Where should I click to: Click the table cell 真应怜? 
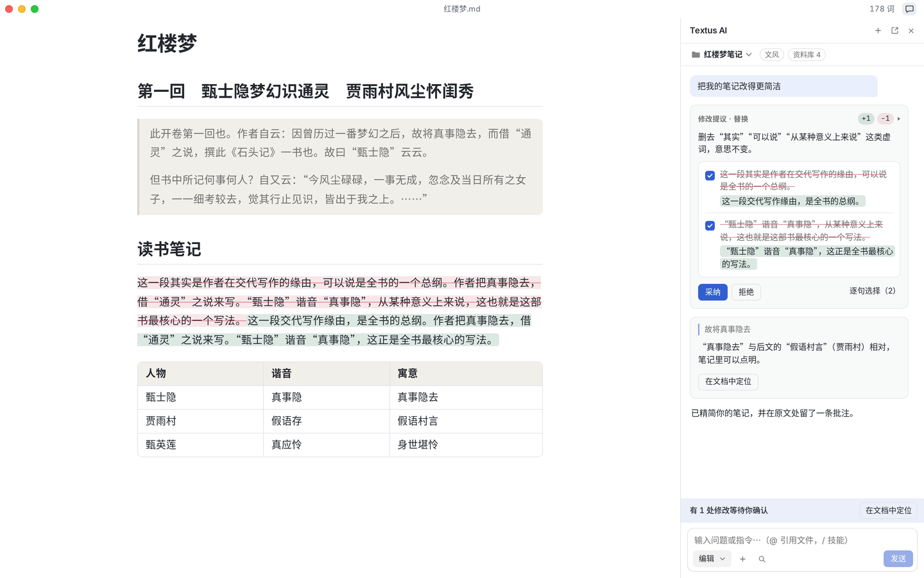point(327,445)
